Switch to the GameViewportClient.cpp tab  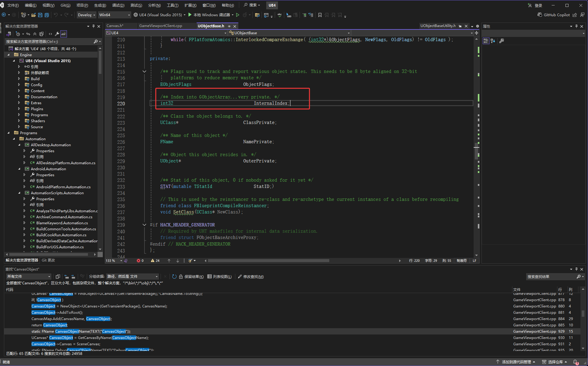[x=161, y=26]
